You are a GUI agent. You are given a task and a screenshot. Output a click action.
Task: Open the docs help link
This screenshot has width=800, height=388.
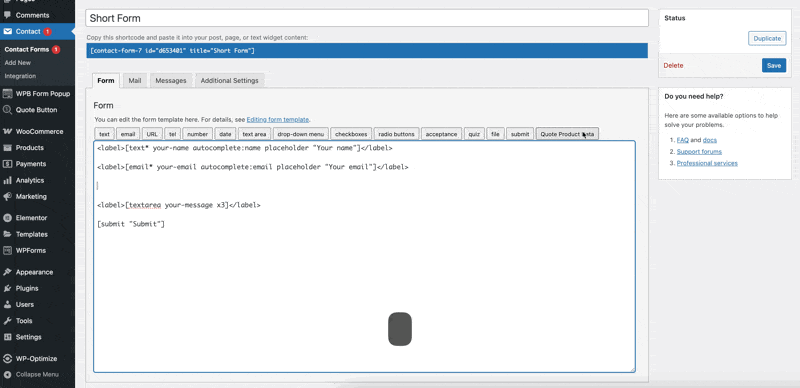point(710,140)
